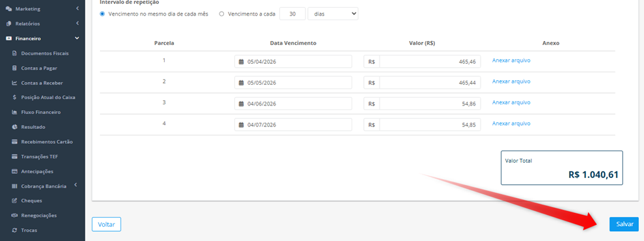Select Vencimento no mesmo dia radio

coord(102,14)
